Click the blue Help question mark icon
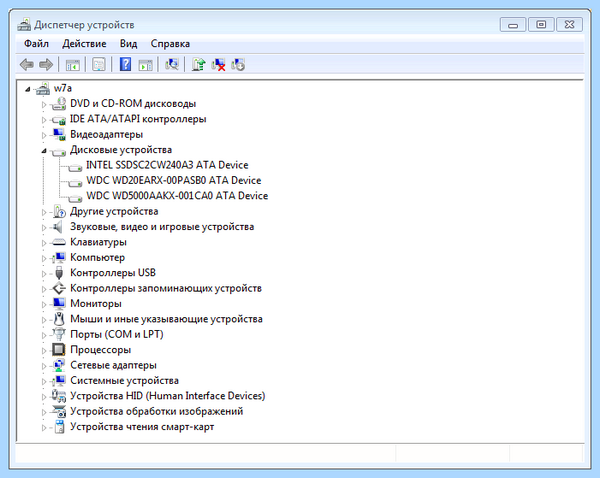 click(x=125, y=65)
